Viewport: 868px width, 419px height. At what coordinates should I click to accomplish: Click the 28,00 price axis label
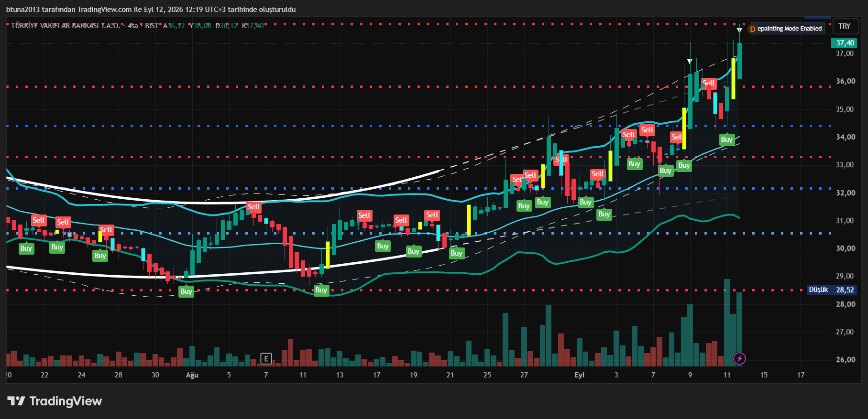click(x=845, y=304)
